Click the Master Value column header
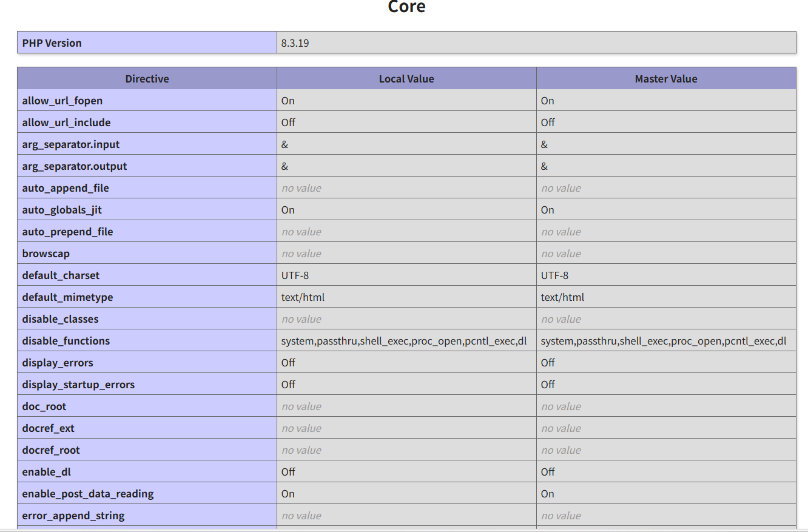Screen dimensions: 808x532 [x=665, y=79]
